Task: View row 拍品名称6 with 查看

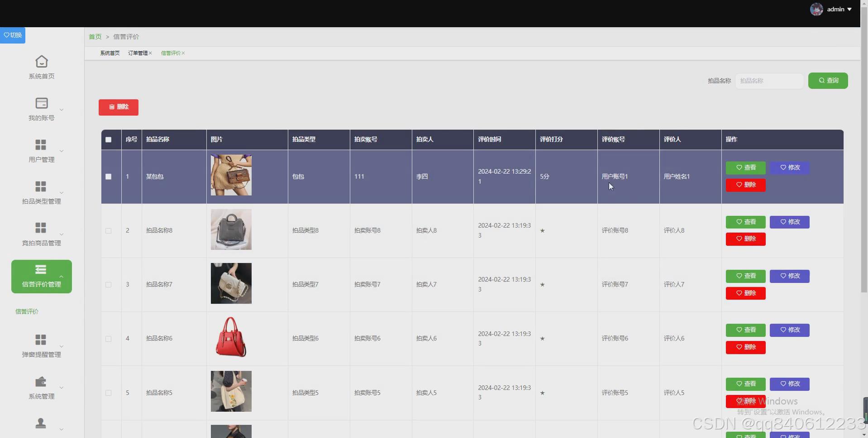Action: tap(745, 330)
